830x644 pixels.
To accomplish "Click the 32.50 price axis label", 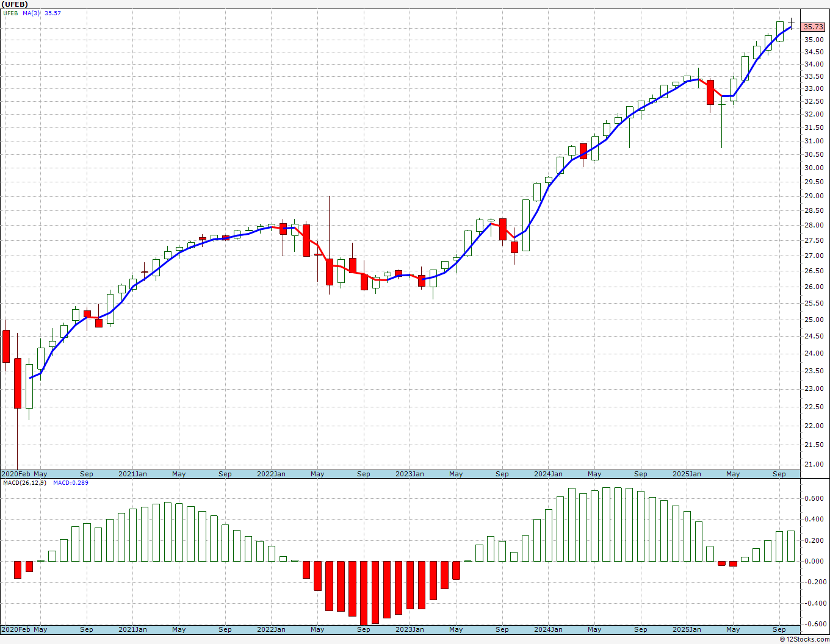I will pos(813,101).
